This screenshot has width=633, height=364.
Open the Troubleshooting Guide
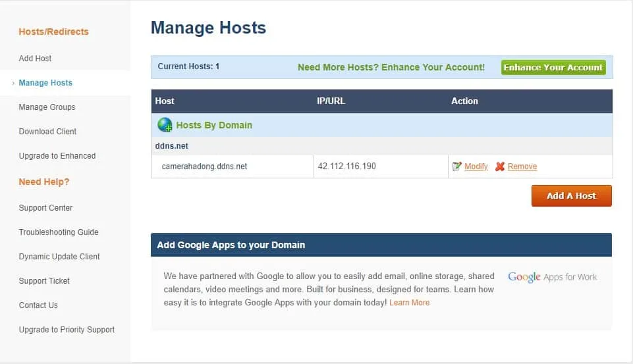(59, 232)
